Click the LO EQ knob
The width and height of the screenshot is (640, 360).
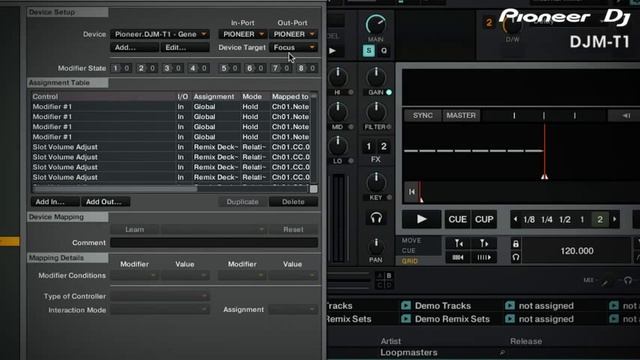pyautogui.click(x=338, y=146)
